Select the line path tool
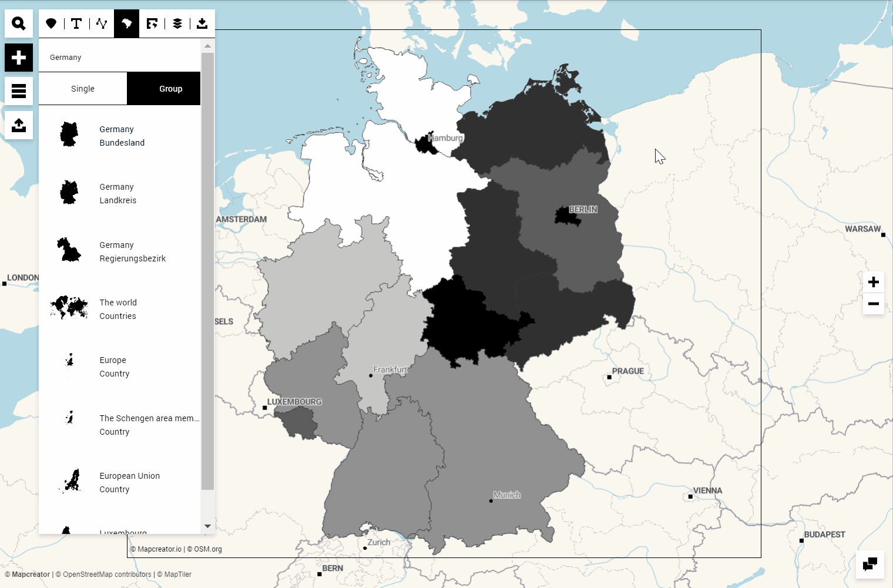The image size is (893, 588). click(102, 23)
